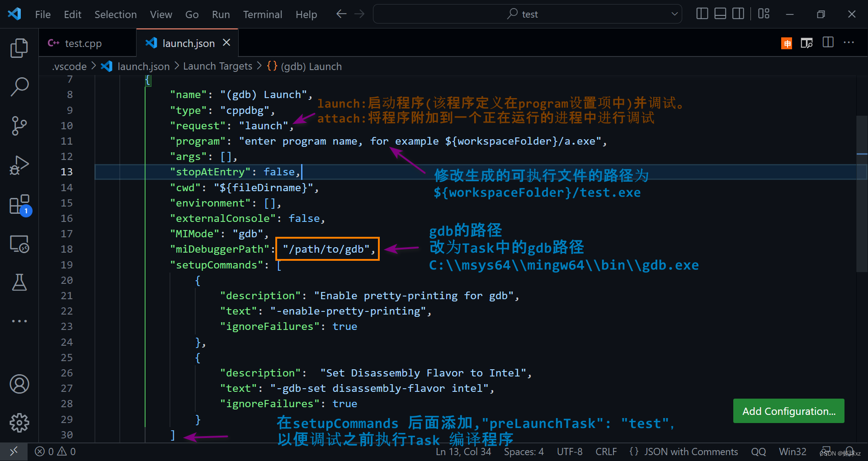Screen dimensions: 868x461
Task: Open the Go menu
Action: (192, 14)
